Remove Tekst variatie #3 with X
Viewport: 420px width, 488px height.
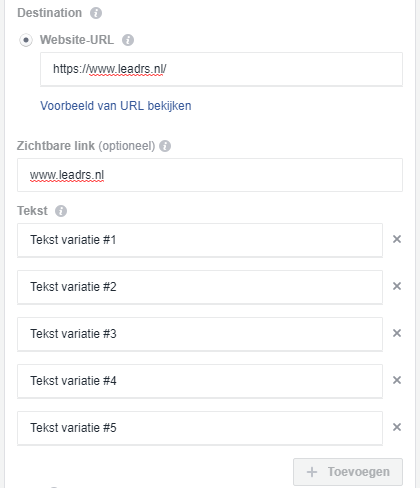(x=397, y=333)
